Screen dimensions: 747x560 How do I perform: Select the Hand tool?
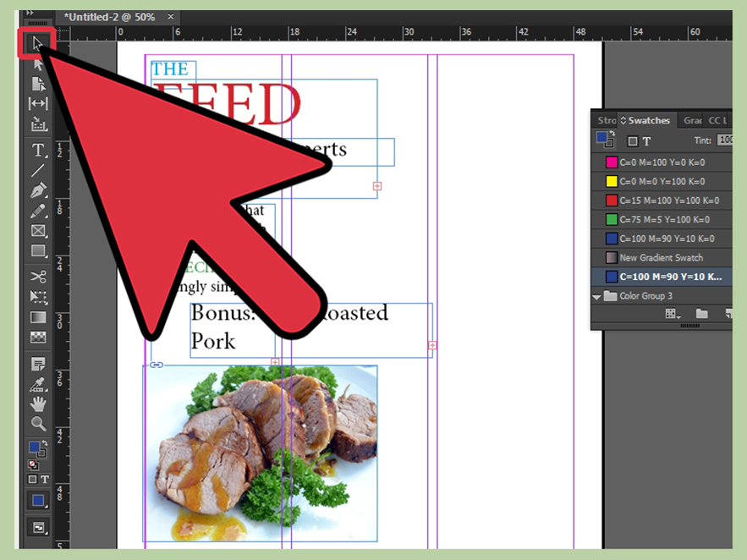coord(38,404)
